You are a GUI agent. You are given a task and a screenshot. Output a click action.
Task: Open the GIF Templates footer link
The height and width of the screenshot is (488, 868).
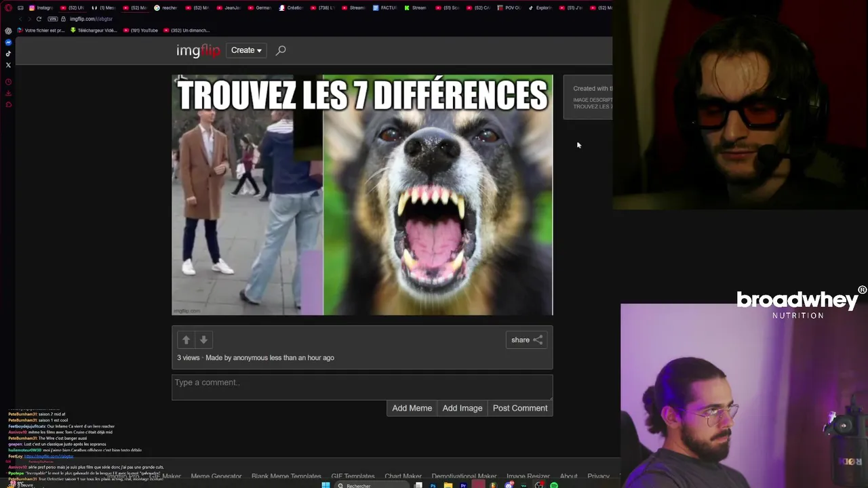pos(353,476)
